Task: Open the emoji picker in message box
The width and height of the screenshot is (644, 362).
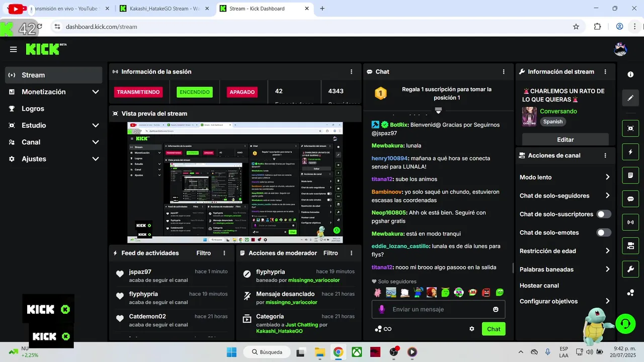Action: (x=496, y=309)
